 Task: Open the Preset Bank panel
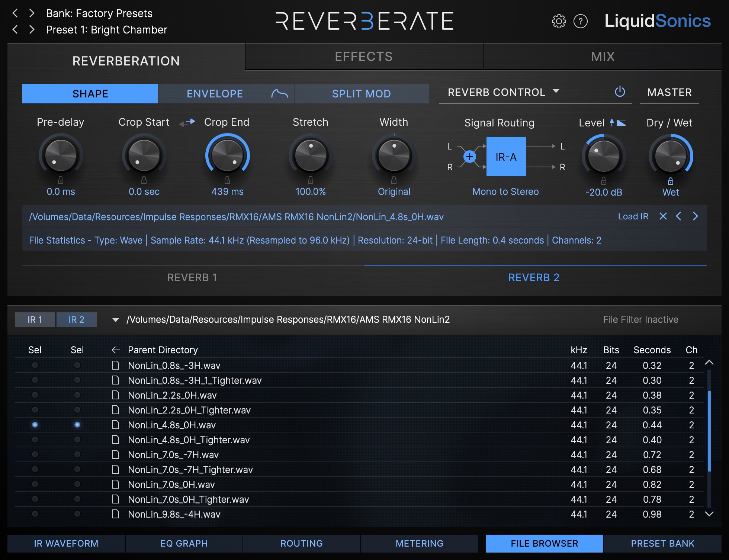click(662, 543)
